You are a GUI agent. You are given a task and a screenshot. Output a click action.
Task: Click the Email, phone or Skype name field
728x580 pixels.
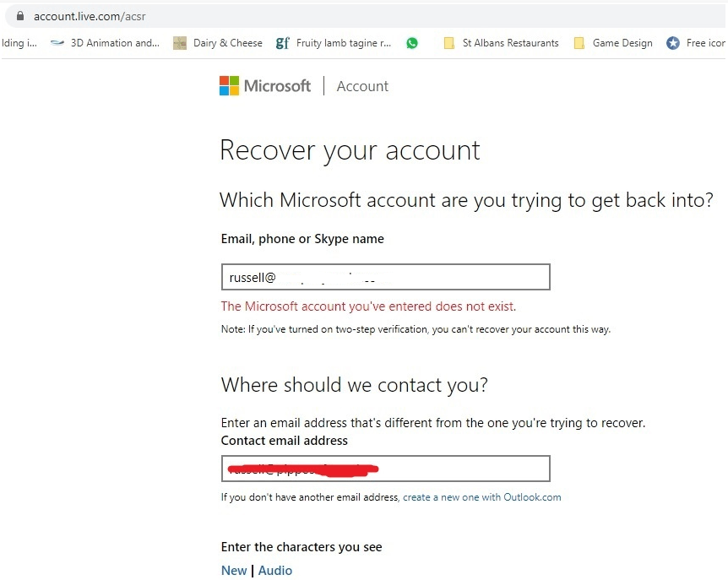coord(386,277)
